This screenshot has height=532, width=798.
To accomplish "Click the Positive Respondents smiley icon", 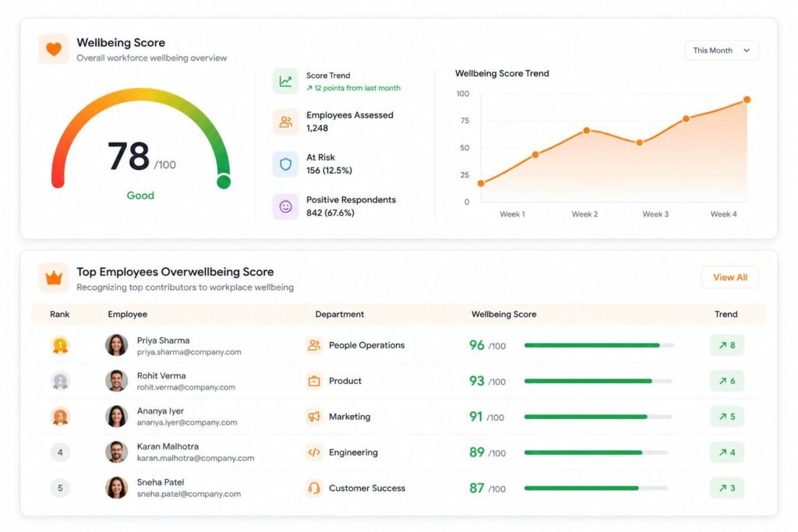I will point(285,206).
